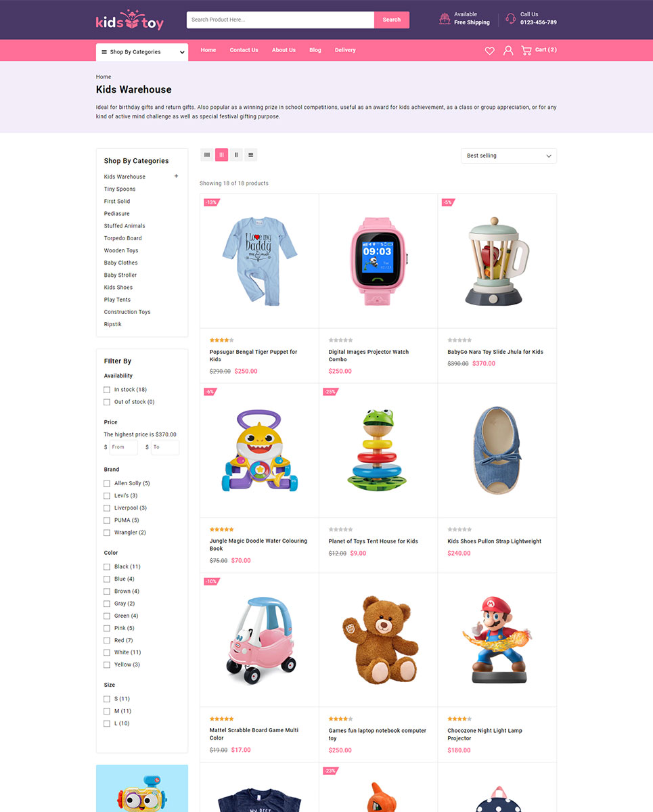Open the Best selling sort dropdown

509,156
